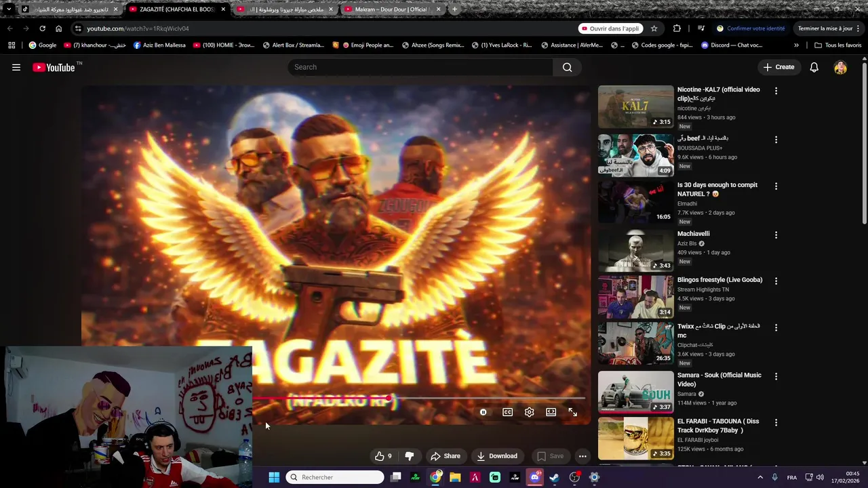Viewport: 868px width, 488px height.
Task: Open the account avatar menu
Action: pyautogui.click(x=840, y=67)
